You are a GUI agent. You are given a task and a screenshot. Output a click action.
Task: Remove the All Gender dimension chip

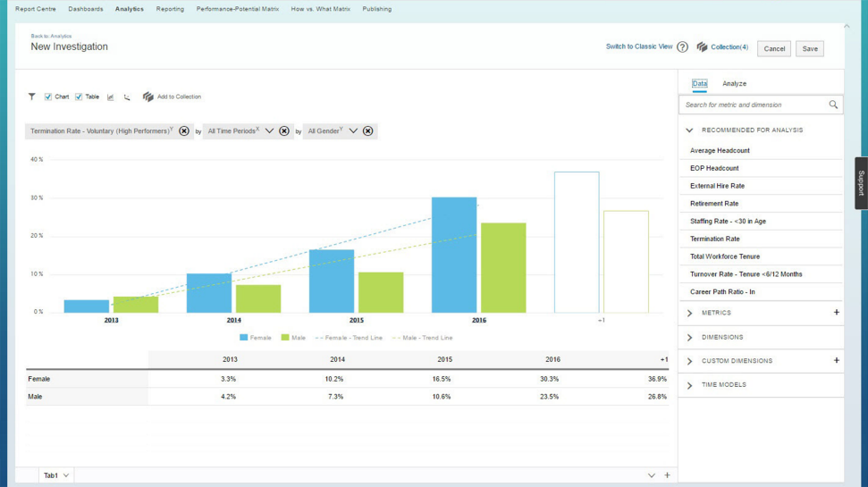[x=367, y=131]
